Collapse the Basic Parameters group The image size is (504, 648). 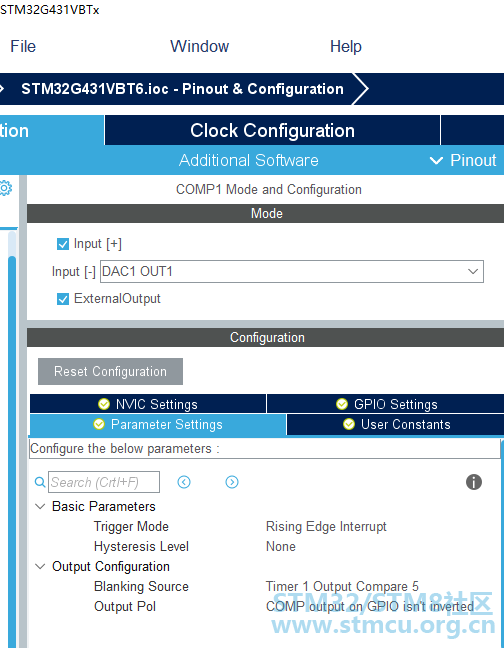40,506
